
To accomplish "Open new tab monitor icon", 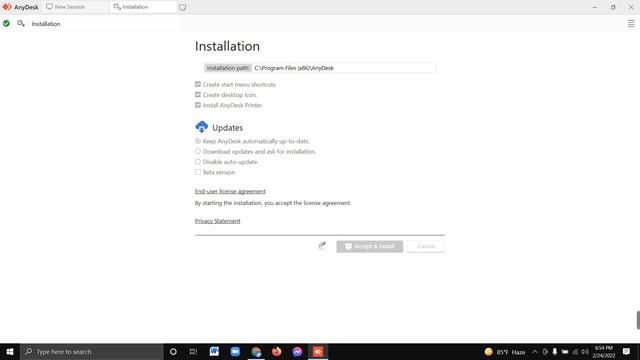I will [182, 7].
